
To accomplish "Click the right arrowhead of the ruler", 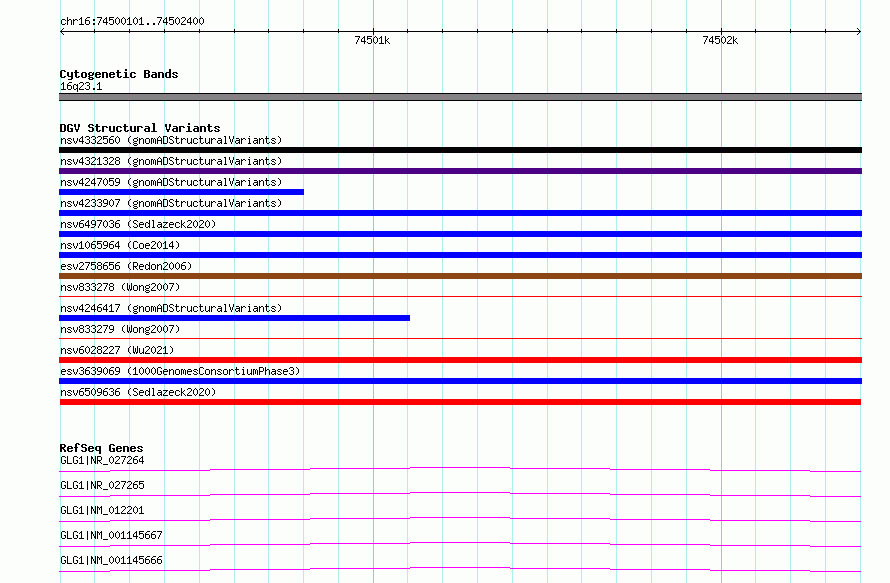I will (859, 31).
